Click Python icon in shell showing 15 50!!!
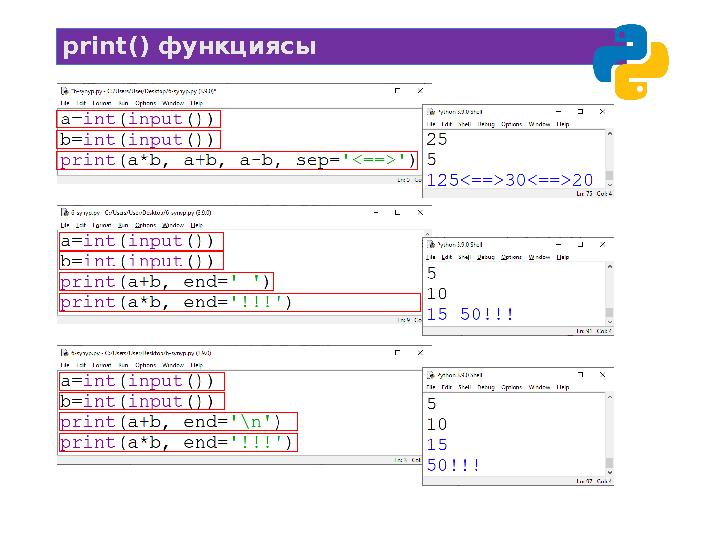The height and width of the screenshot is (540, 720). 431,244
